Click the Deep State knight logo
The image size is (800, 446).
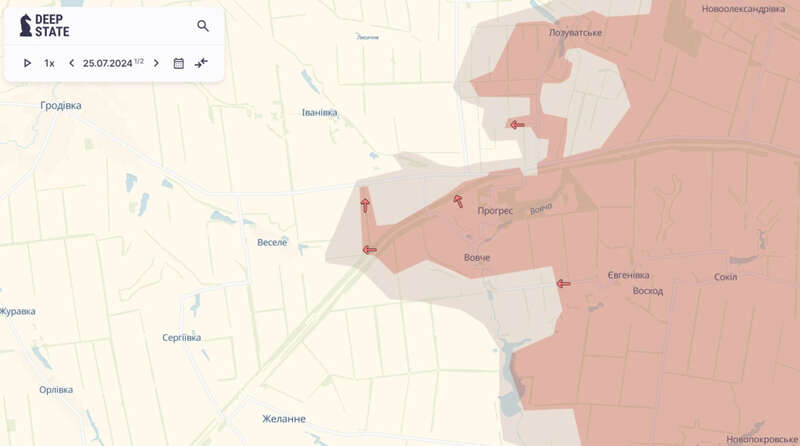tap(26, 26)
